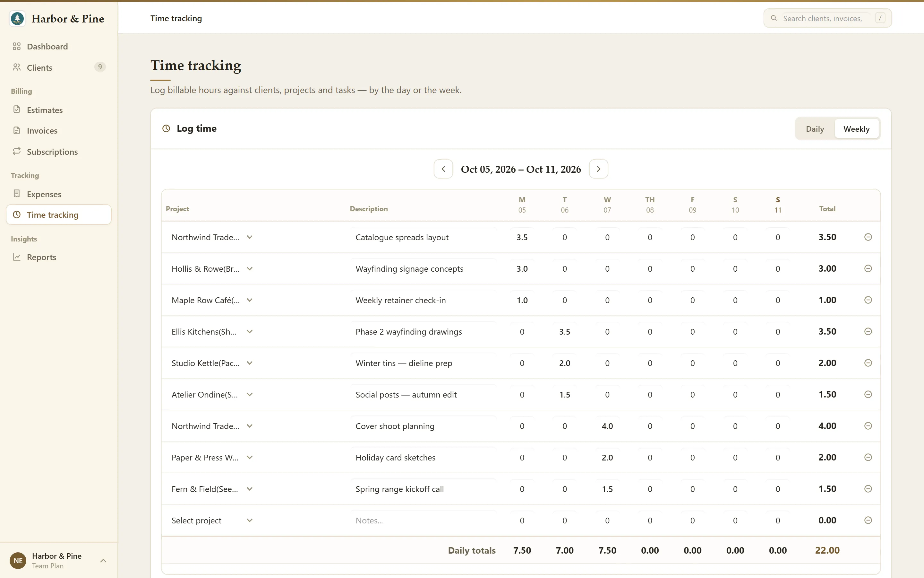The width and height of the screenshot is (924, 578).
Task: Remove the Spring range kickoff call row
Action: pyautogui.click(x=868, y=488)
